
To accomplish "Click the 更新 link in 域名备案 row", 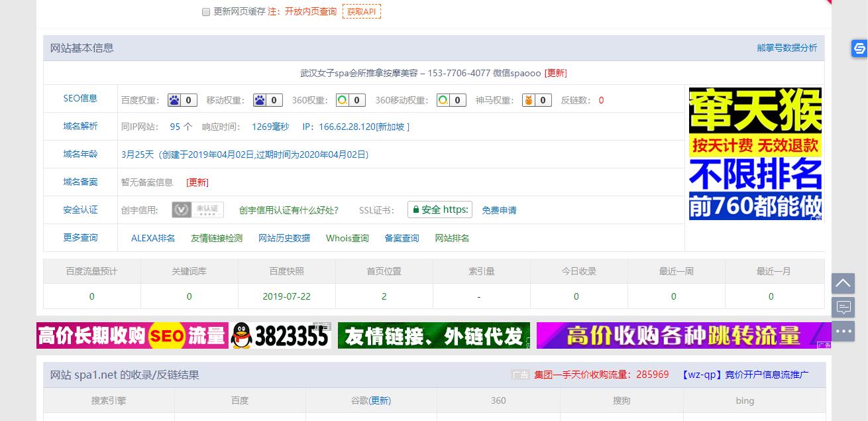I will point(197,182).
